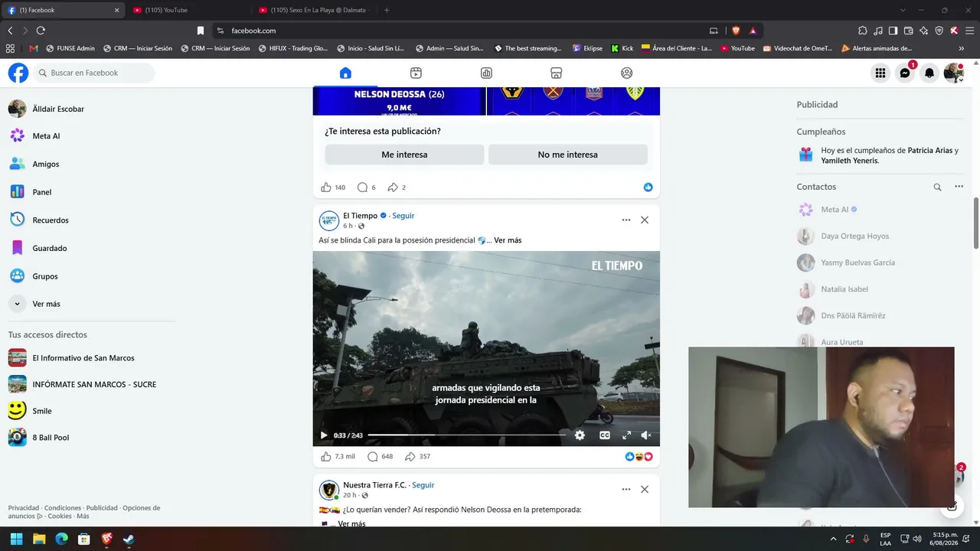The width and height of the screenshot is (980, 551).
Task: Hide the El Tiempo post
Action: pos(645,220)
